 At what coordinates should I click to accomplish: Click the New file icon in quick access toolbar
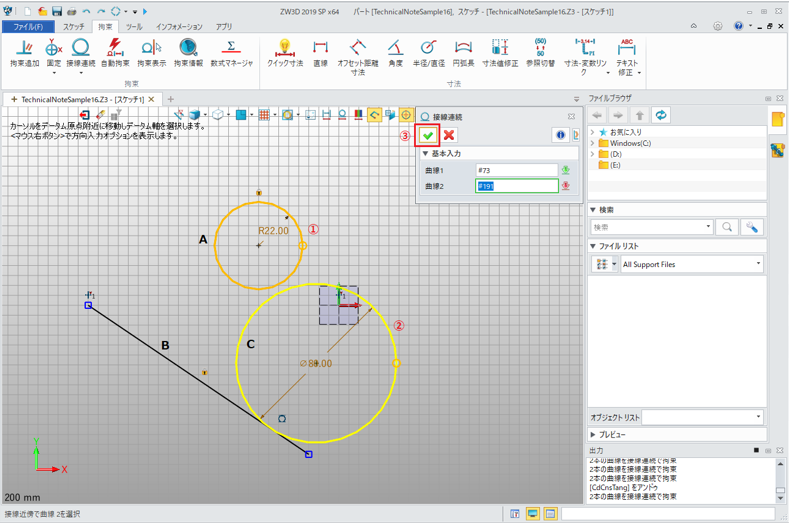pyautogui.click(x=28, y=11)
